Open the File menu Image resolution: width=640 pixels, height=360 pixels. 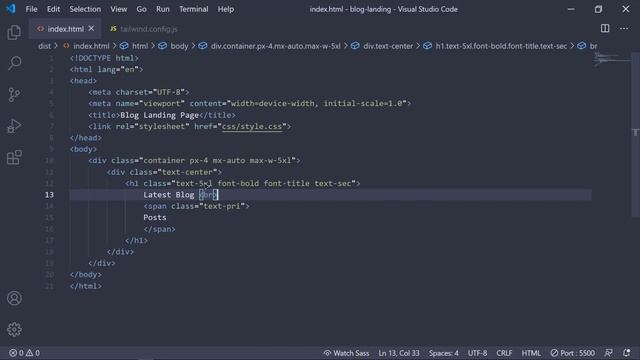pyautogui.click(x=31, y=9)
